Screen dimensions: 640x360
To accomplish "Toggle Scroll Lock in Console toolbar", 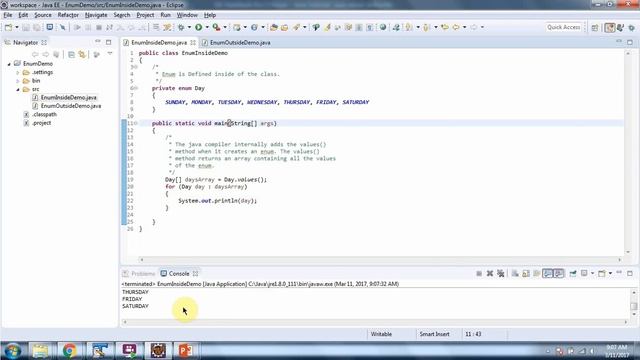I will point(526,273).
